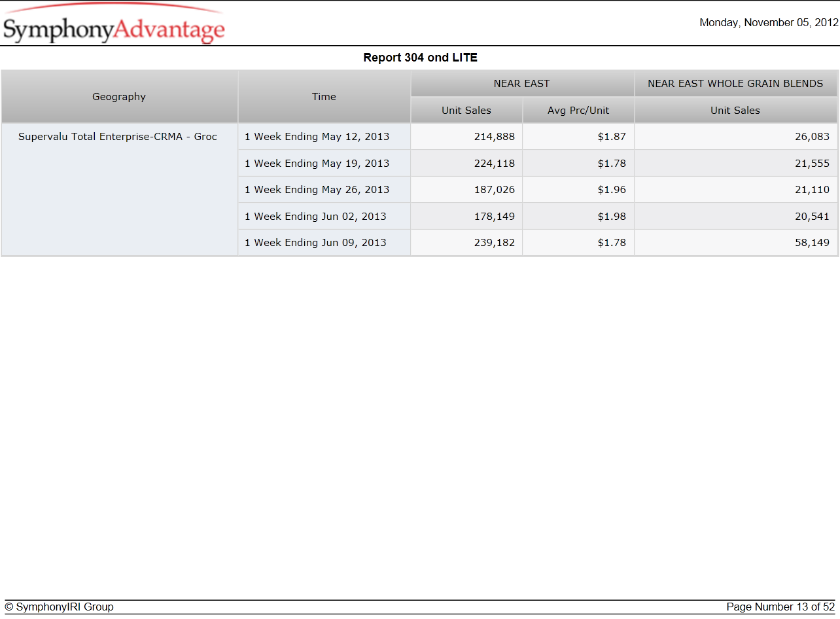Click the unit sales value 214,888
This screenshot has width=840, height=619.
pyautogui.click(x=494, y=137)
